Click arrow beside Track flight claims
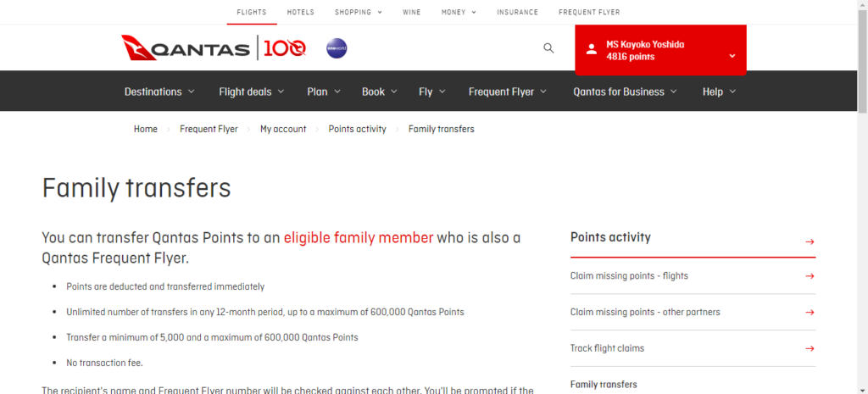Screen dimensions: 868x394 tap(810, 348)
